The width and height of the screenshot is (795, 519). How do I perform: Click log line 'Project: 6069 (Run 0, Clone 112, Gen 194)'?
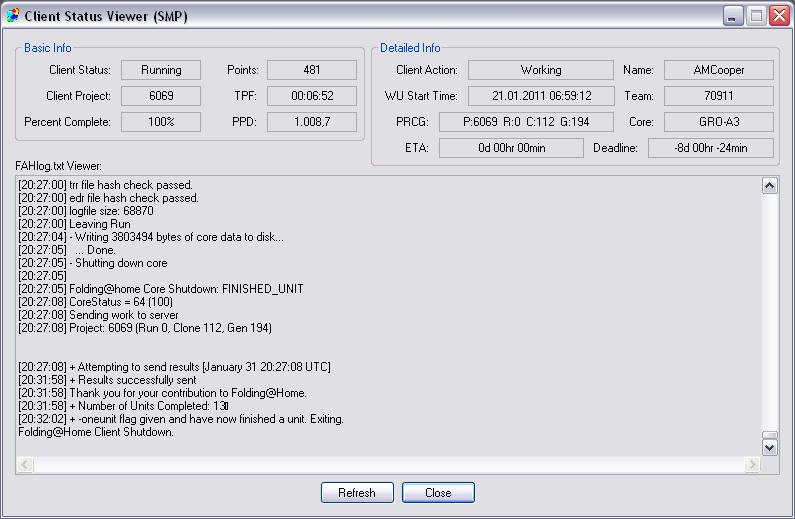point(145,328)
